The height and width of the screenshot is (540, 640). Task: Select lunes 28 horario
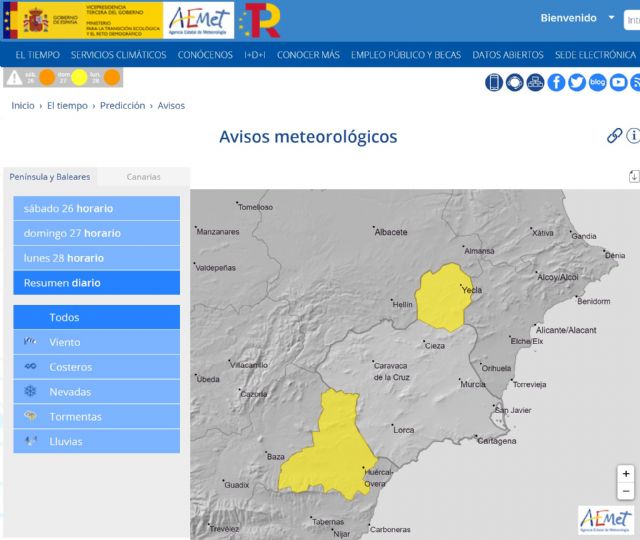click(96, 258)
